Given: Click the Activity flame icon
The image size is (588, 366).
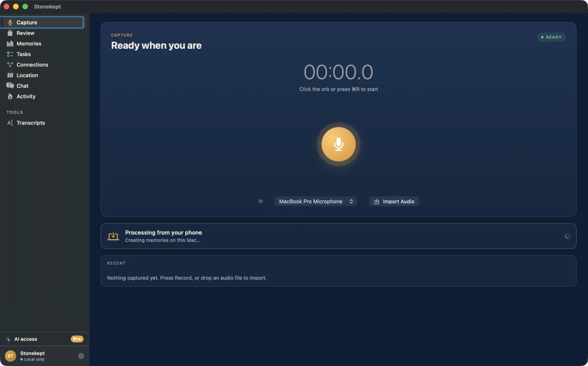Looking at the screenshot, I should 10,96.
